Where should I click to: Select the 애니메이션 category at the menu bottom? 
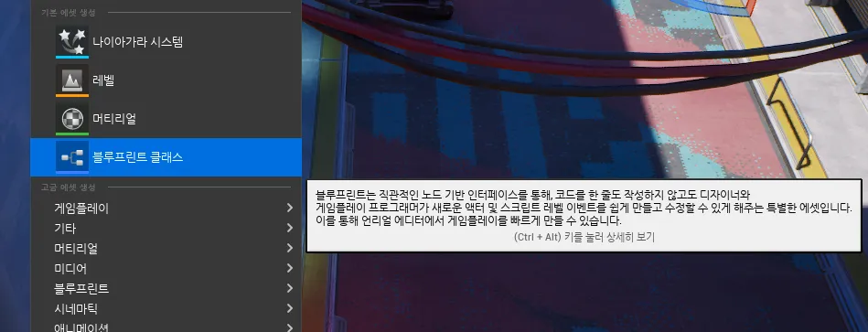coord(81,327)
